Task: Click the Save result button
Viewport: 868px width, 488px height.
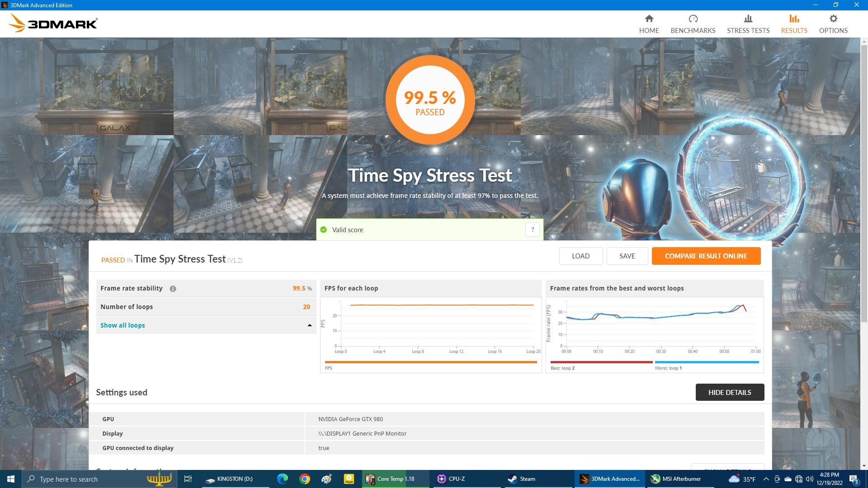Action: click(x=627, y=256)
